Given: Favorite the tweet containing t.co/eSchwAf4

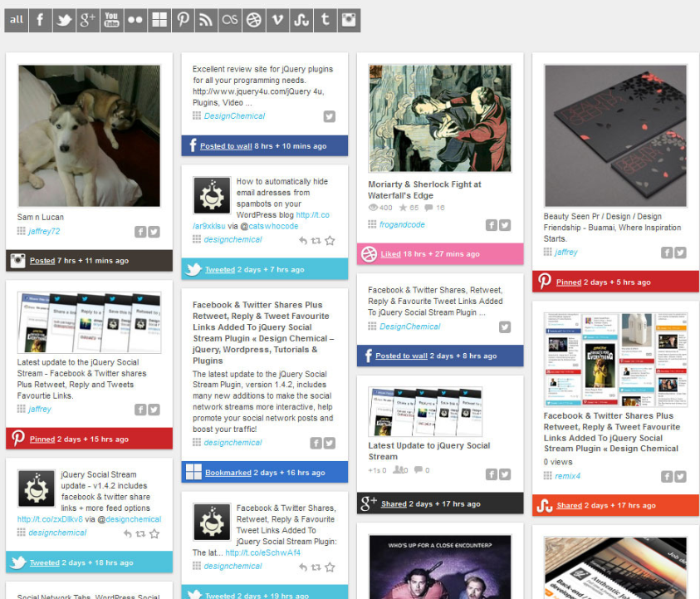Looking at the screenshot, I should [330, 567].
